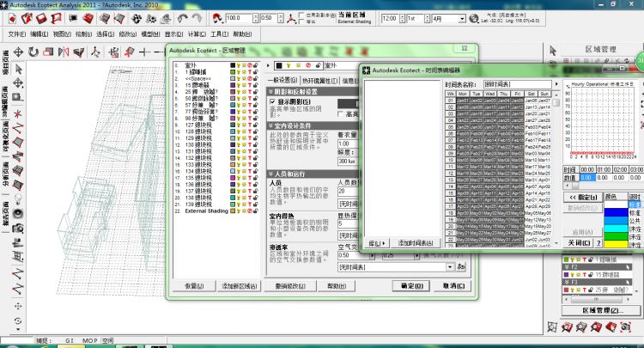Click arrow next to schedule name field
Screen dimensions: 644x348
click(x=556, y=84)
